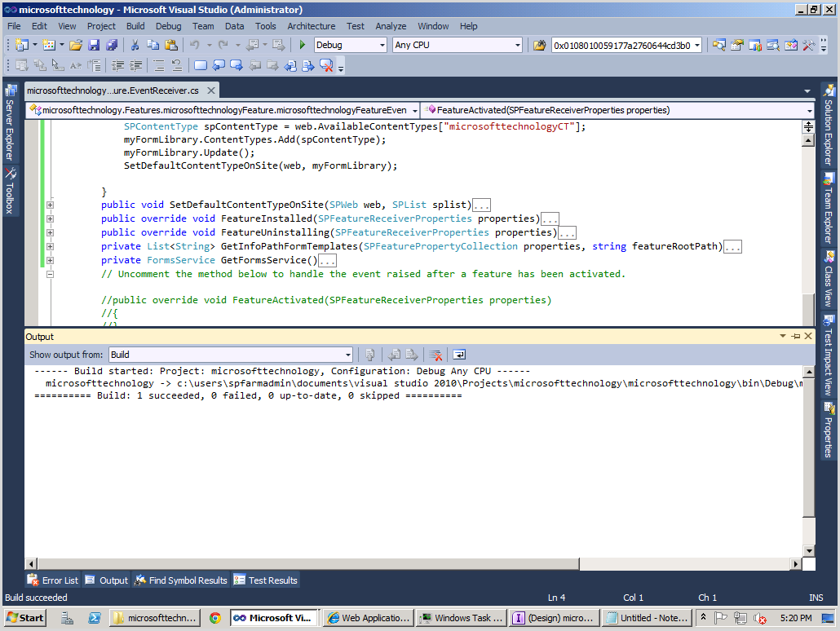
Task: Open Solution Explorer from the toolbar icon
Action: click(x=719, y=46)
